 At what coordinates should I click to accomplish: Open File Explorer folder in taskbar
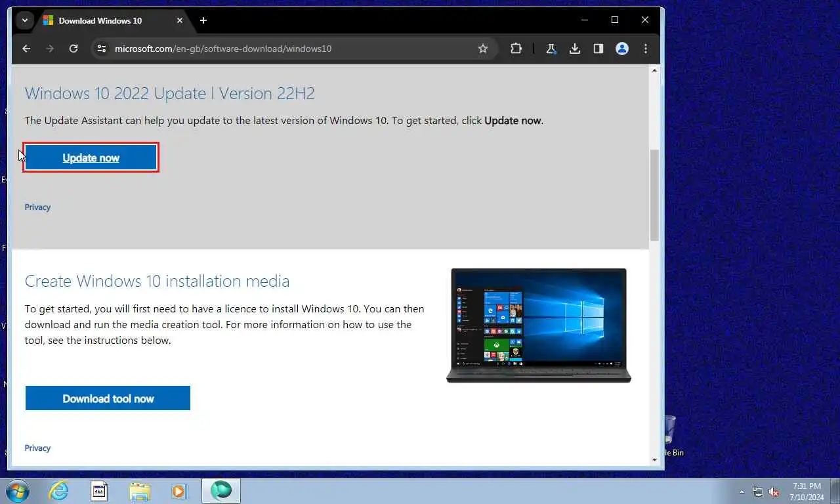click(x=140, y=491)
